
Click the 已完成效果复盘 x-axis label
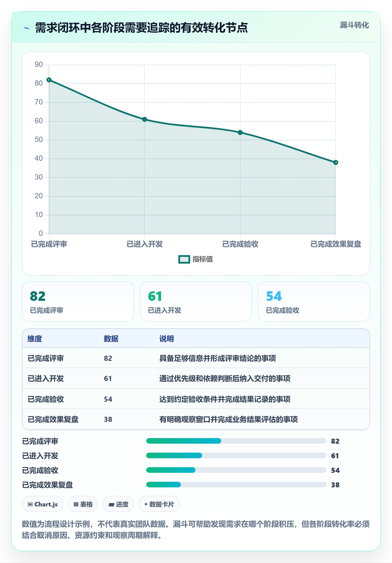coord(336,244)
